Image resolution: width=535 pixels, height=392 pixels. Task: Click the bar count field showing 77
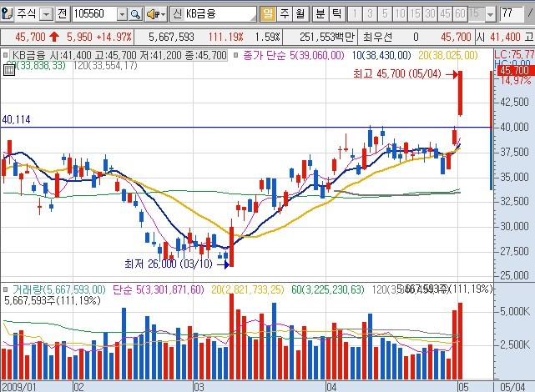(x=512, y=14)
